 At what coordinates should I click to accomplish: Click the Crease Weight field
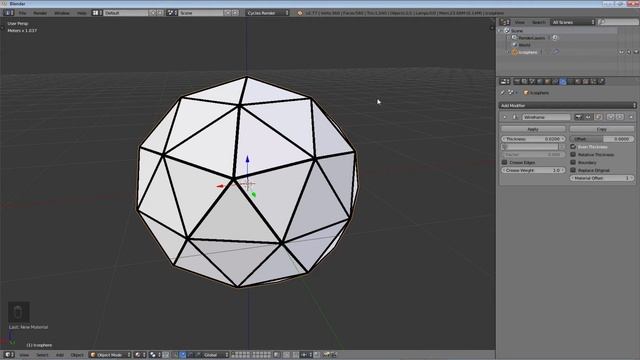[533, 170]
